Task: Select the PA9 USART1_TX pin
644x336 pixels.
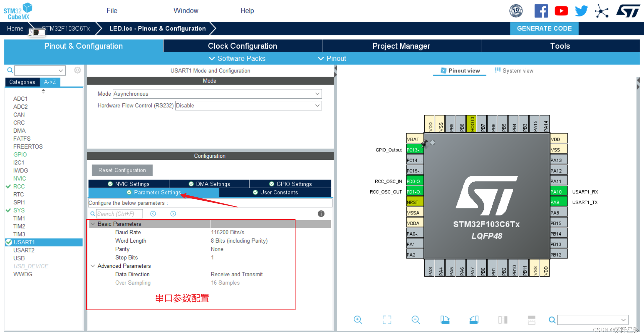Action: [559, 202]
